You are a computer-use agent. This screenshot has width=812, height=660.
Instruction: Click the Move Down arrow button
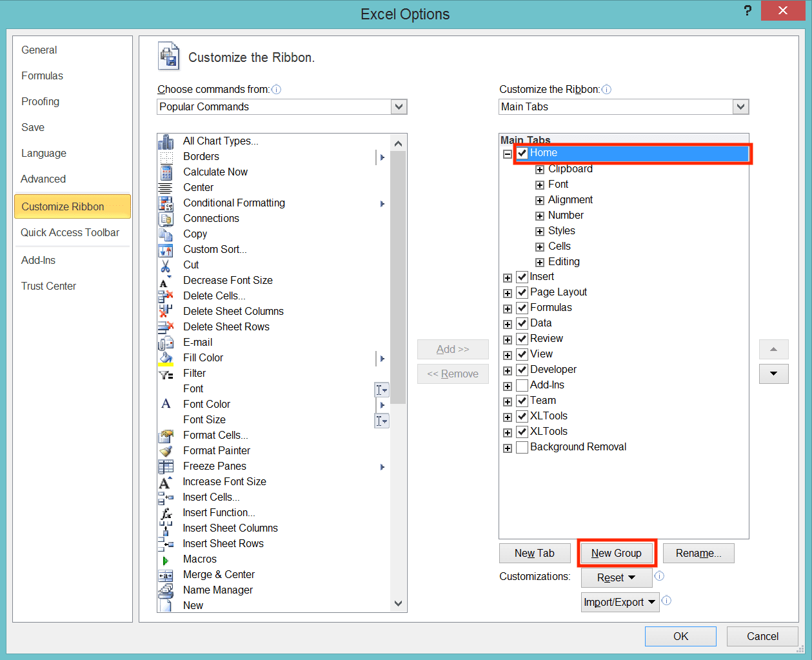pos(774,374)
